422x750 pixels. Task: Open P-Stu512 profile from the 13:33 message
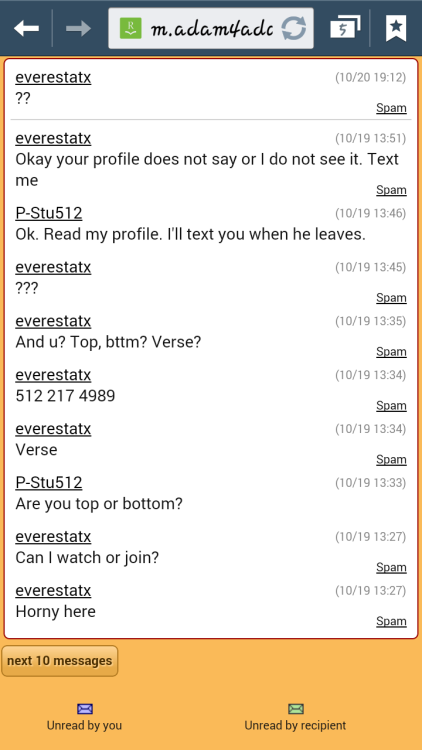49,483
